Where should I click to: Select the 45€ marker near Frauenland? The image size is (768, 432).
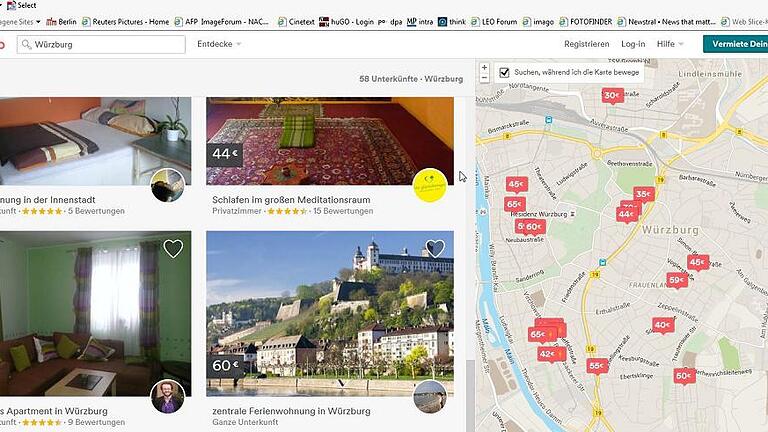pyautogui.click(x=697, y=263)
